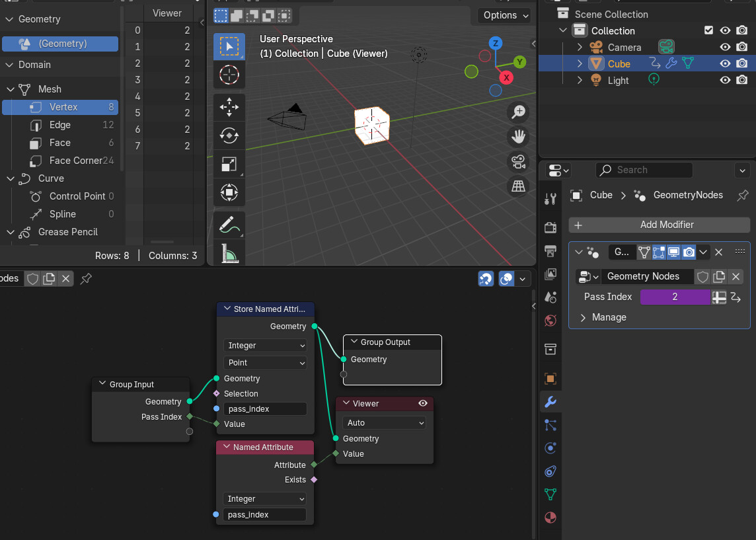
Task: Pick the Annotate pencil tool
Action: pyautogui.click(x=229, y=225)
